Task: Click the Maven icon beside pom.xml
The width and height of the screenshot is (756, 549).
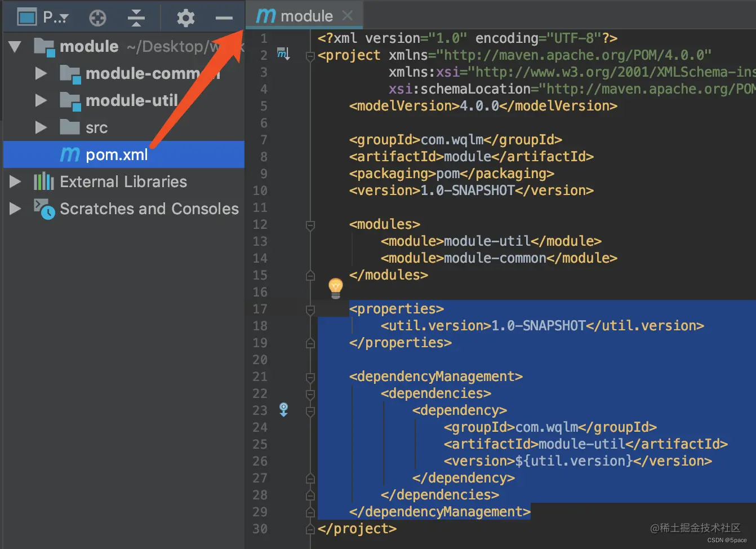Action: (x=70, y=154)
